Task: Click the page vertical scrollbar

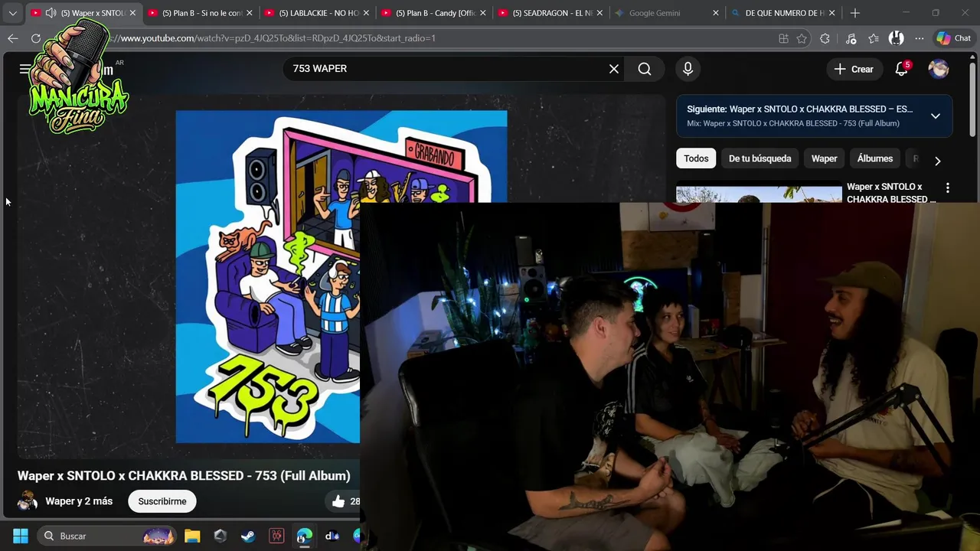Action: [973, 99]
